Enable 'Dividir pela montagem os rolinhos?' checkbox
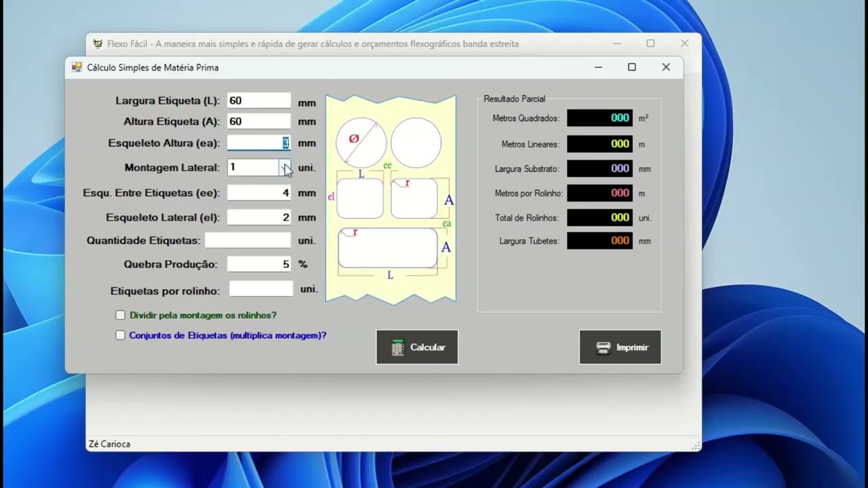This screenshot has width=868, height=488. pos(121,315)
